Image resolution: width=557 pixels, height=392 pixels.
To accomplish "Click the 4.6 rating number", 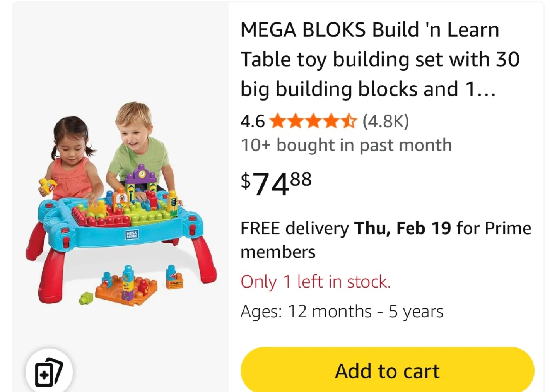I will 252,122.
